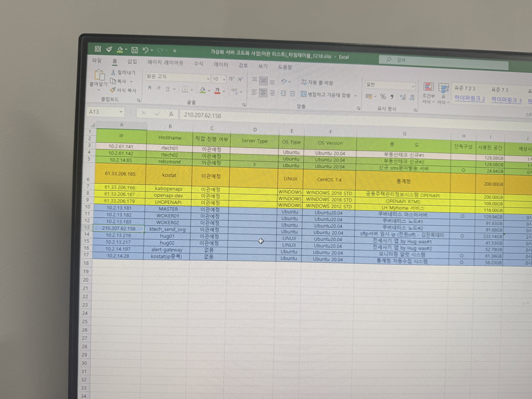Image resolution: width=532 pixels, height=399 pixels.
Task: Click the Conditional Formatting icon
Action: click(x=428, y=87)
